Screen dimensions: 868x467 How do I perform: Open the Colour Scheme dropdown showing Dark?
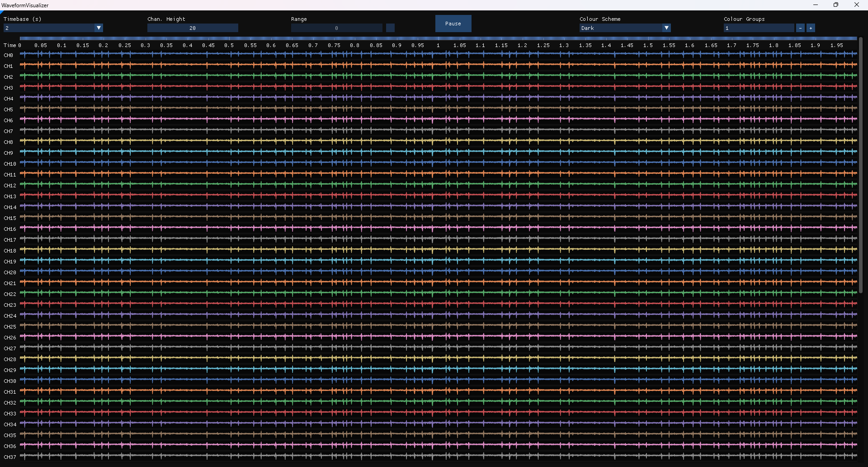coord(624,28)
